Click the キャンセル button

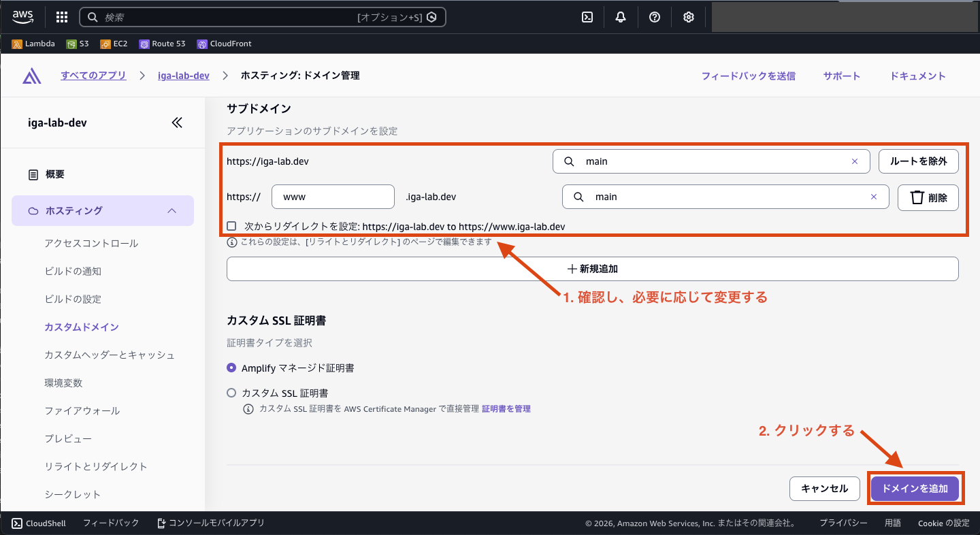[825, 489]
